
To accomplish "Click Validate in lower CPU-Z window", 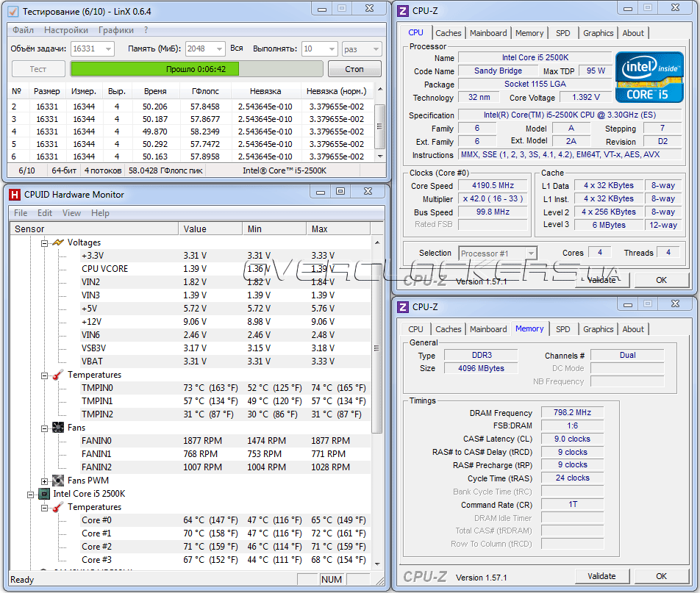I will coord(601,576).
